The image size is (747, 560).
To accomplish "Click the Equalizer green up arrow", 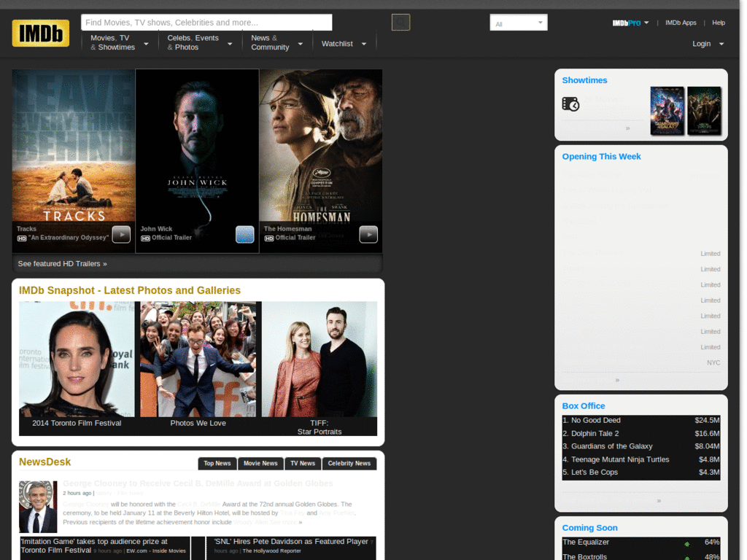I will (x=686, y=543).
